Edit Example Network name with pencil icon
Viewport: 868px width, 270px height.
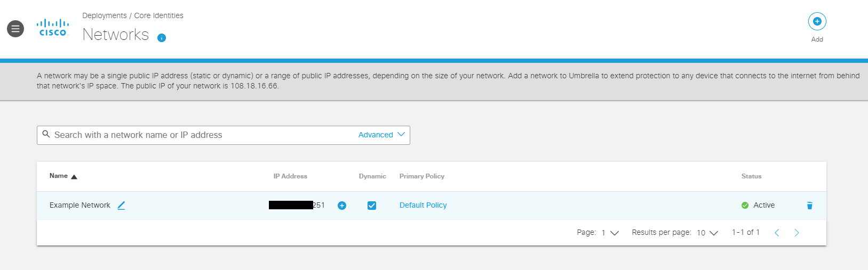click(121, 206)
